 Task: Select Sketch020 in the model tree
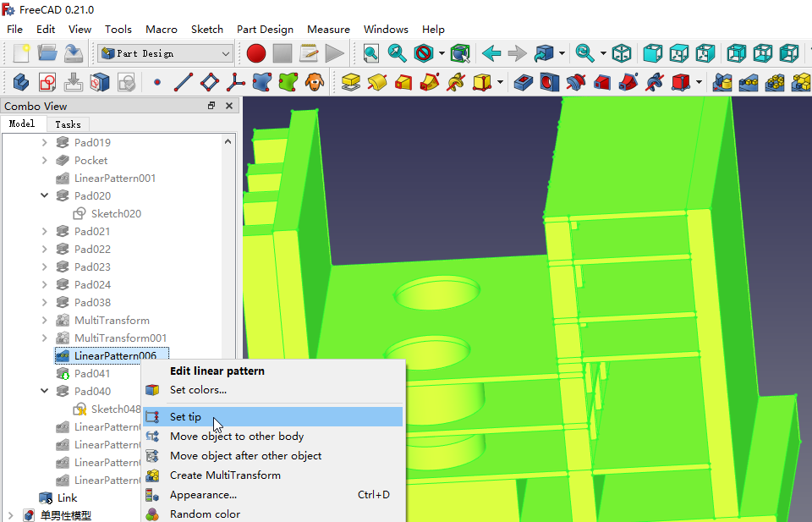[116, 213]
